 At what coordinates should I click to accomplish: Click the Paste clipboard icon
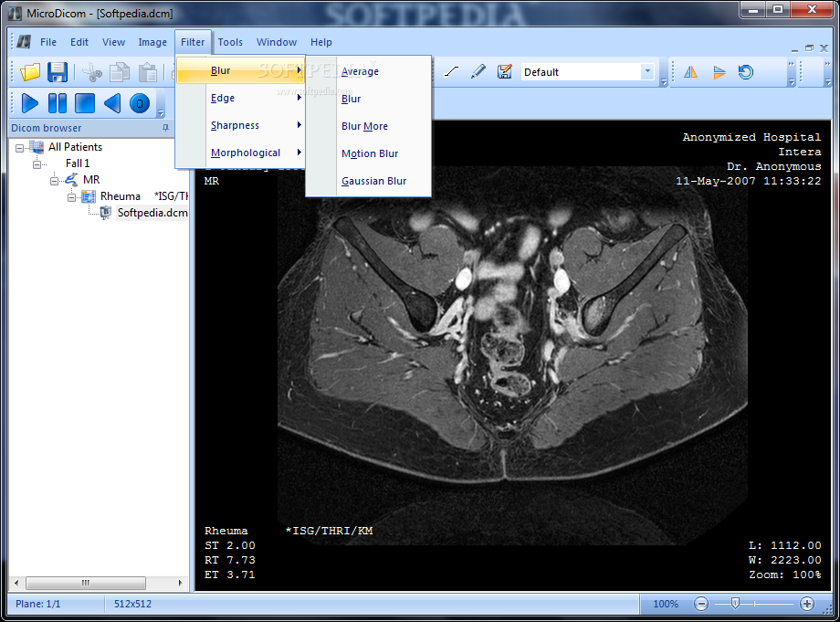tap(147, 72)
